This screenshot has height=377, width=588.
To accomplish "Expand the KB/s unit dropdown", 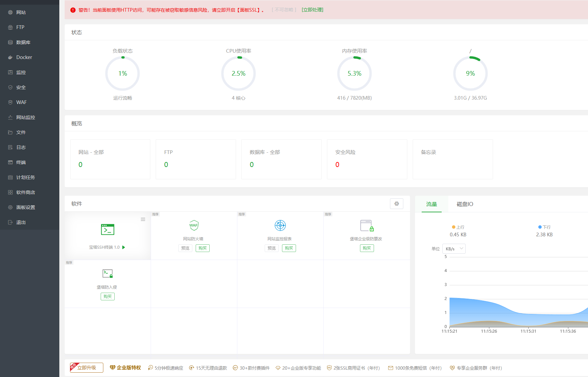I will (x=454, y=249).
